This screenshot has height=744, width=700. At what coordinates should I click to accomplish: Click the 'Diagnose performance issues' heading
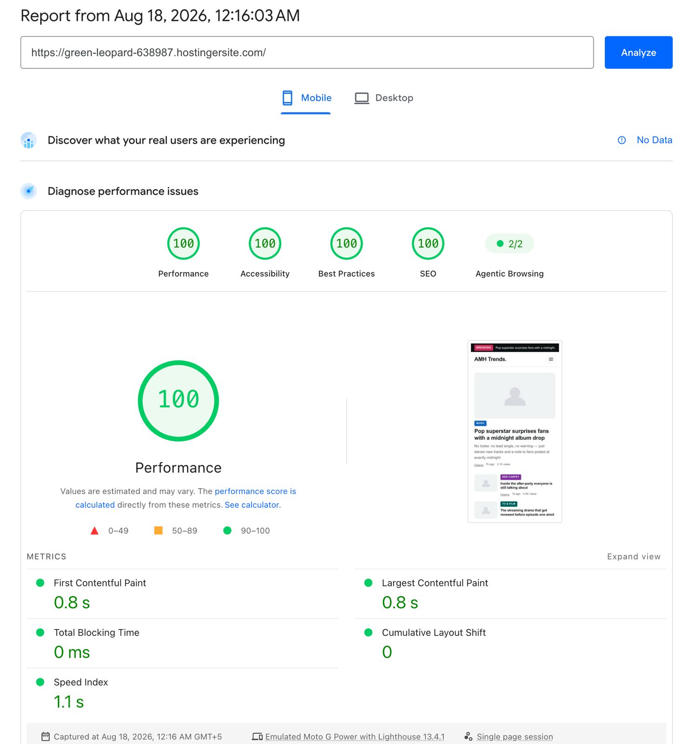tap(123, 191)
